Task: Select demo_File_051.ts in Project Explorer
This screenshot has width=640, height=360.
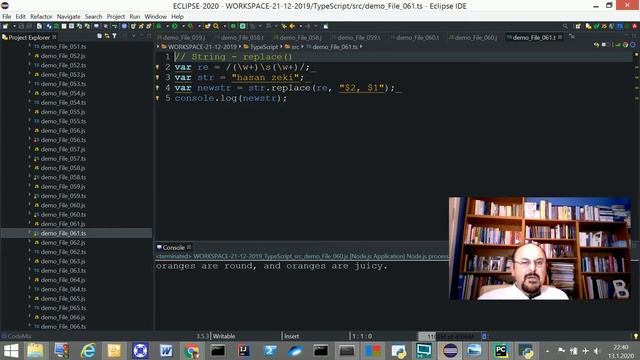Action: coord(63,47)
